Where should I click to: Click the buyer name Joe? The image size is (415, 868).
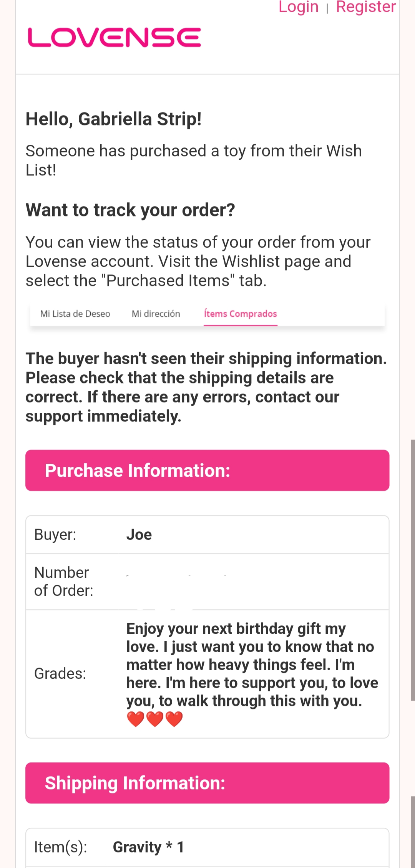(139, 535)
